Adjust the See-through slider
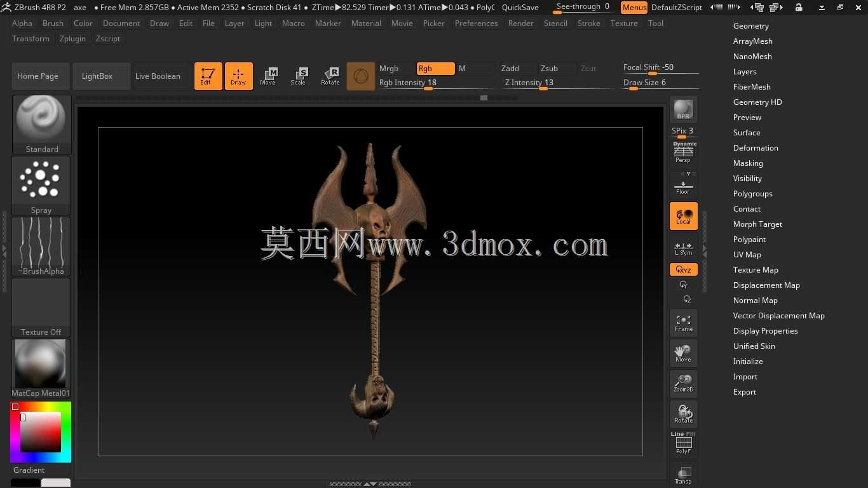Screen dimensions: 868x488 coord(583,8)
